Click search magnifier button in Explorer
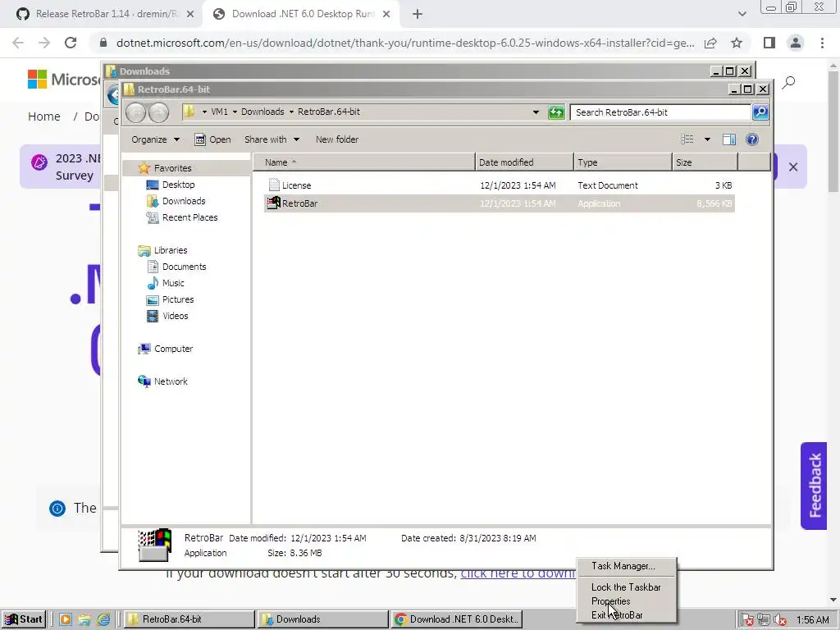Image resolution: width=840 pixels, height=630 pixels. (x=760, y=112)
